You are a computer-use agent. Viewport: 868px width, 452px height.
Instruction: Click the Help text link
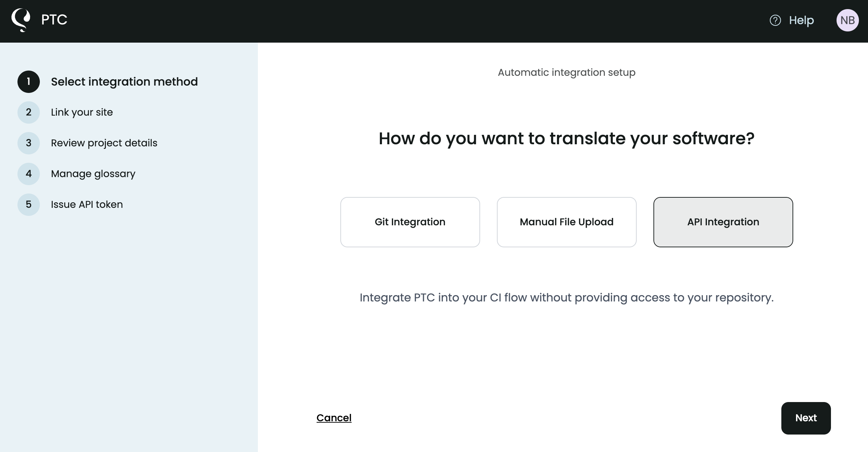(801, 20)
